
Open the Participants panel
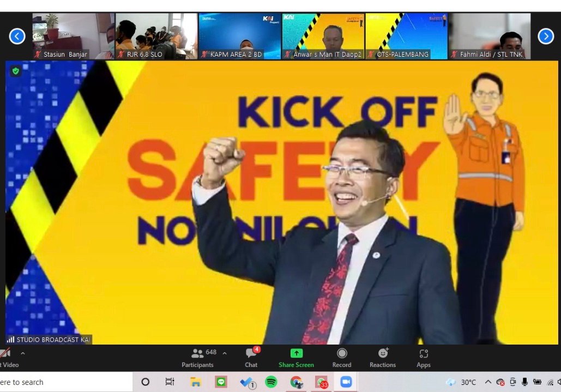pos(198,357)
